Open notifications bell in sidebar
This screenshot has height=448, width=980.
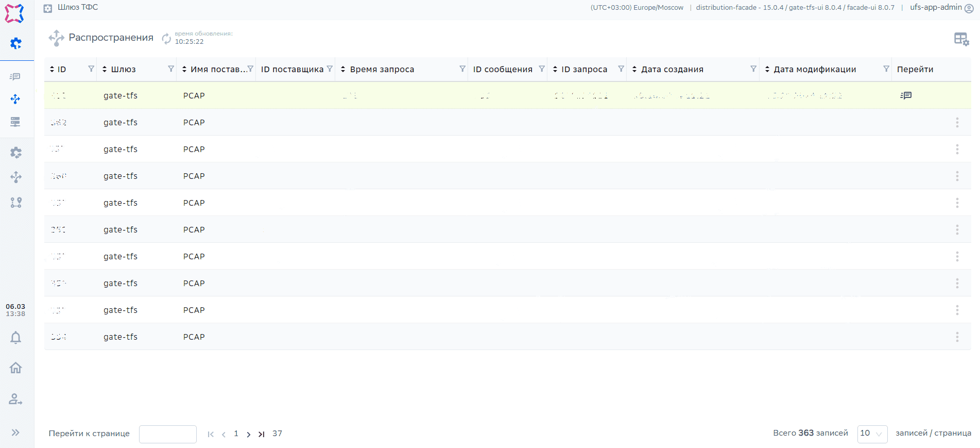(16, 338)
